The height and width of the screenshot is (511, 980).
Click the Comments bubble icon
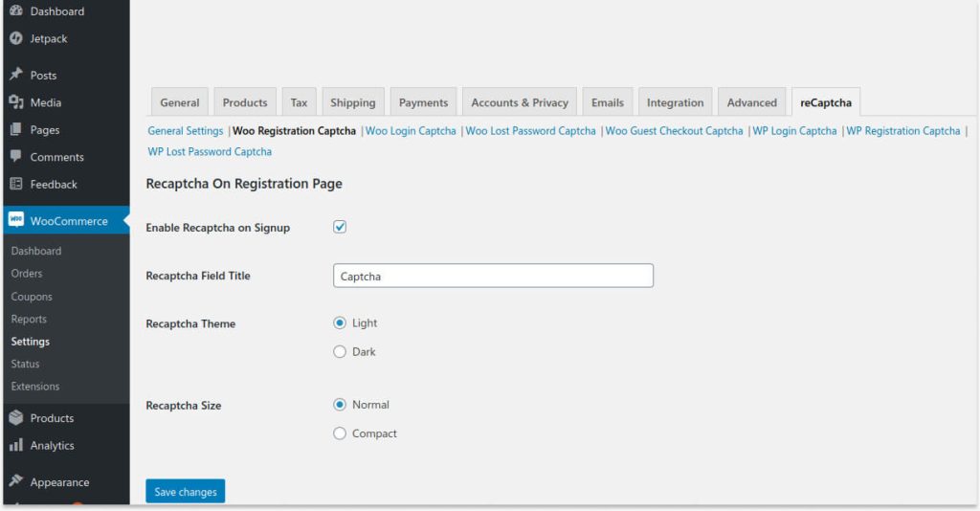tap(16, 156)
